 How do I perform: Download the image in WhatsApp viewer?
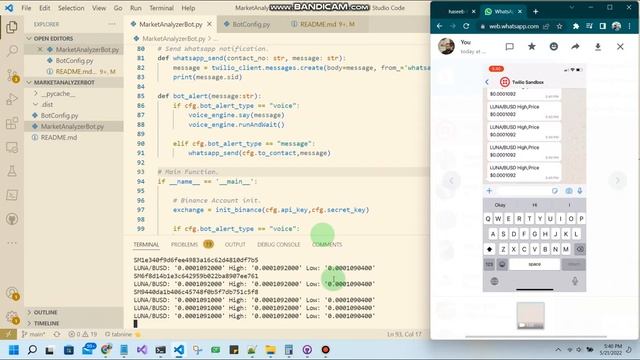coord(598,47)
